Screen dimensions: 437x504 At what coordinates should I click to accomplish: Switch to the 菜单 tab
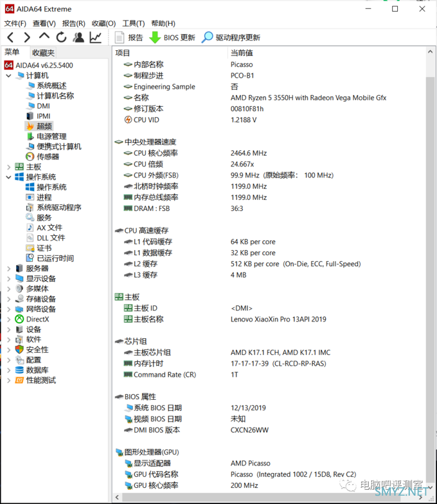point(12,52)
